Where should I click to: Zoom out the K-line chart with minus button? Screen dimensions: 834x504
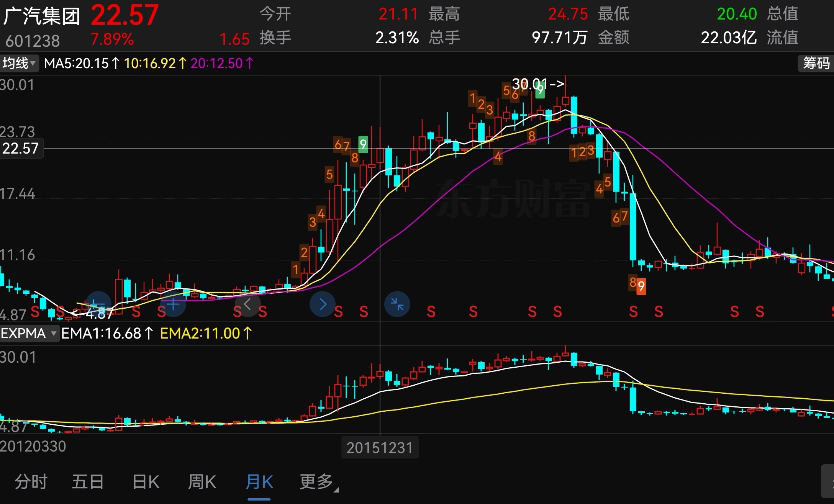click(x=98, y=304)
